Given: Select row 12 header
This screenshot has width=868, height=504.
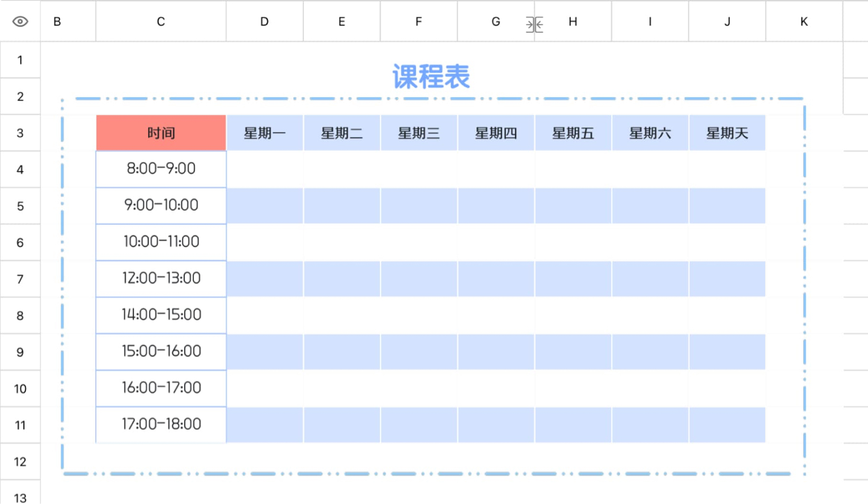Looking at the screenshot, I should click(20, 462).
